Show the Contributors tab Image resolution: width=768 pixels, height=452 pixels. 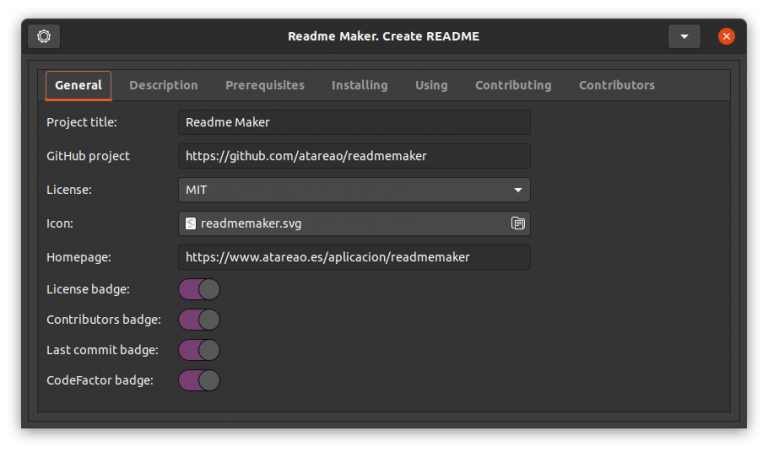[617, 85]
